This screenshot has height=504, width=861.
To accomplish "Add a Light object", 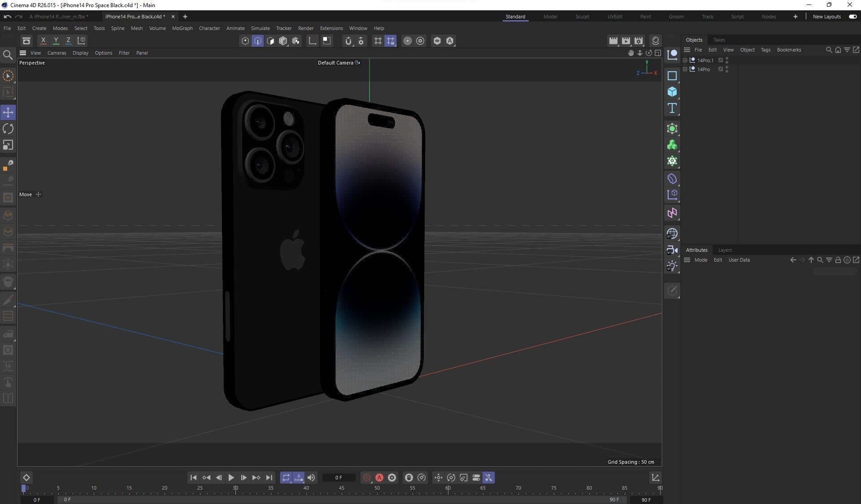I will [672, 266].
